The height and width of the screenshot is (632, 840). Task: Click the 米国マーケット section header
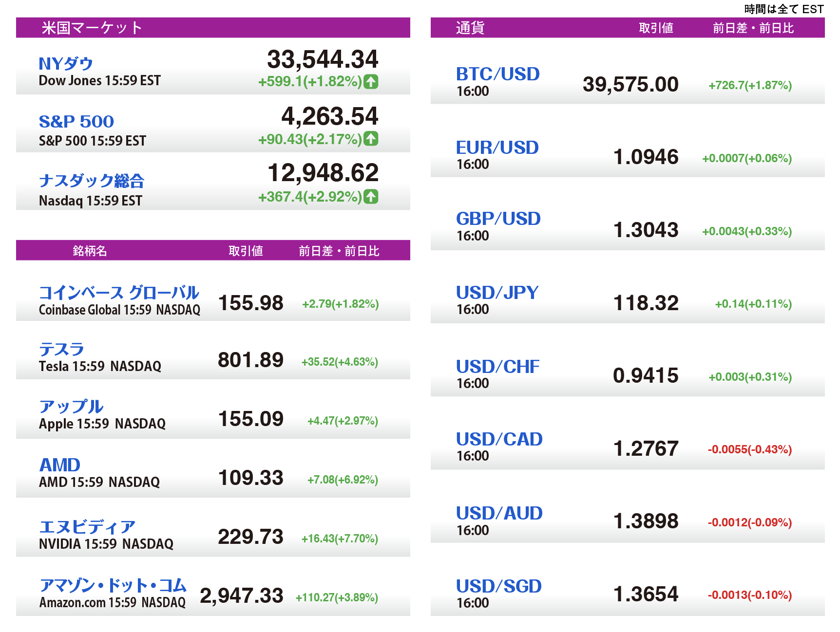point(92,28)
